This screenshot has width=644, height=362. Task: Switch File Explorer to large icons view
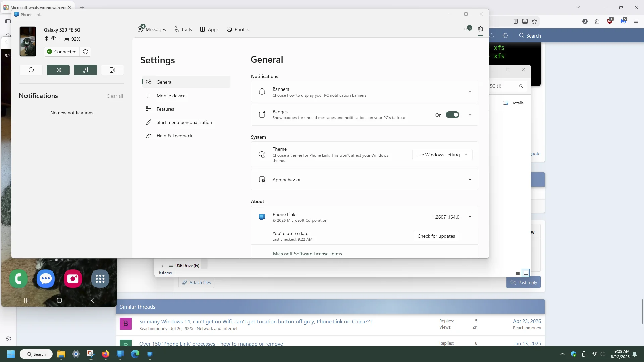[x=526, y=273]
